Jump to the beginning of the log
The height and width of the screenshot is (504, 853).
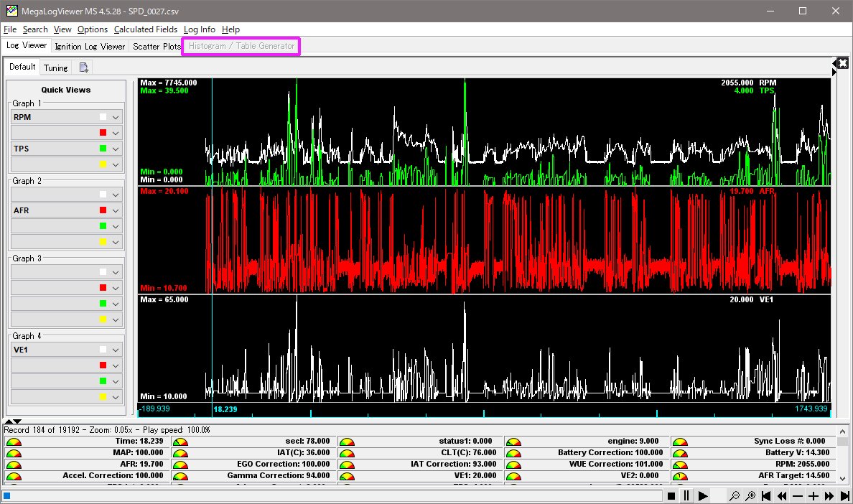pos(767,496)
